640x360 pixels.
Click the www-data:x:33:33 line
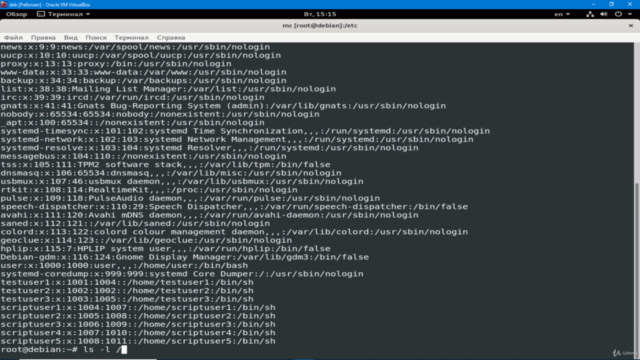(x=143, y=72)
